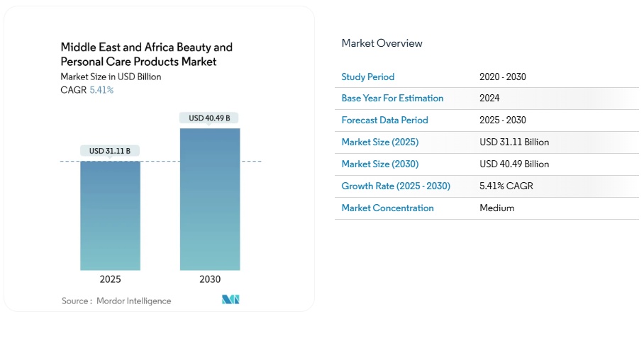644x360 pixels.
Task: Click Growth Rate (2025 - 2030) label
Action: pyautogui.click(x=396, y=186)
